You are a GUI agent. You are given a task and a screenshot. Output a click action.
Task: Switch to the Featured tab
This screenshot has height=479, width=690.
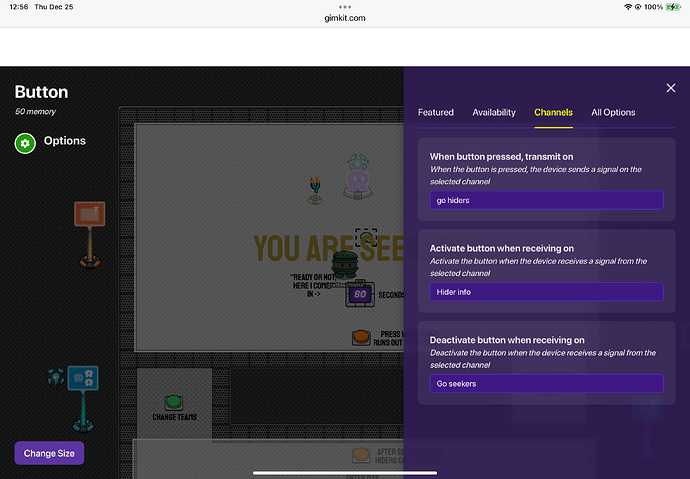tap(436, 113)
